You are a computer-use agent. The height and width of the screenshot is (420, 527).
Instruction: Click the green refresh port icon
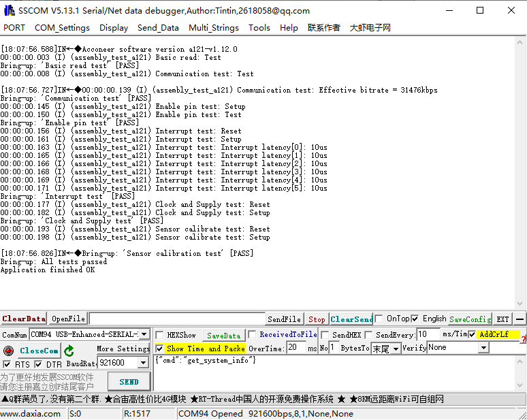pyautogui.click(x=69, y=351)
